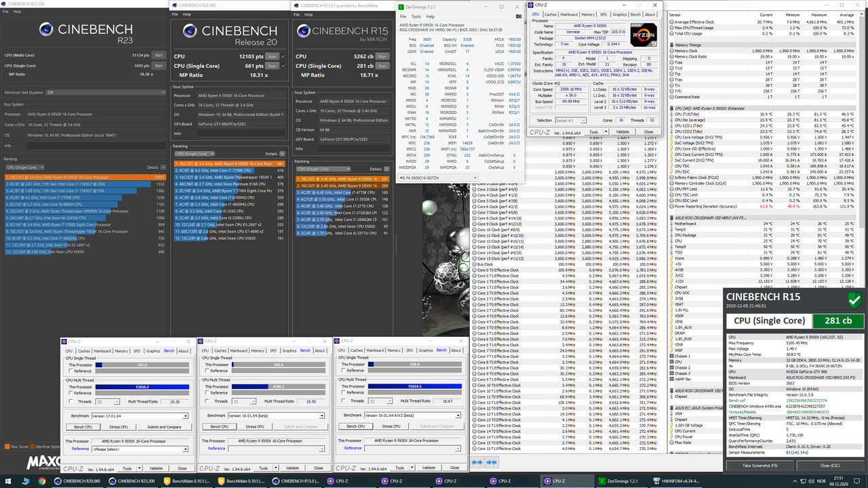This screenshot has height=488, width=868.
Task: Open CPU (Single Core) ranking dropdown in R23
Action: click(25, 167)
